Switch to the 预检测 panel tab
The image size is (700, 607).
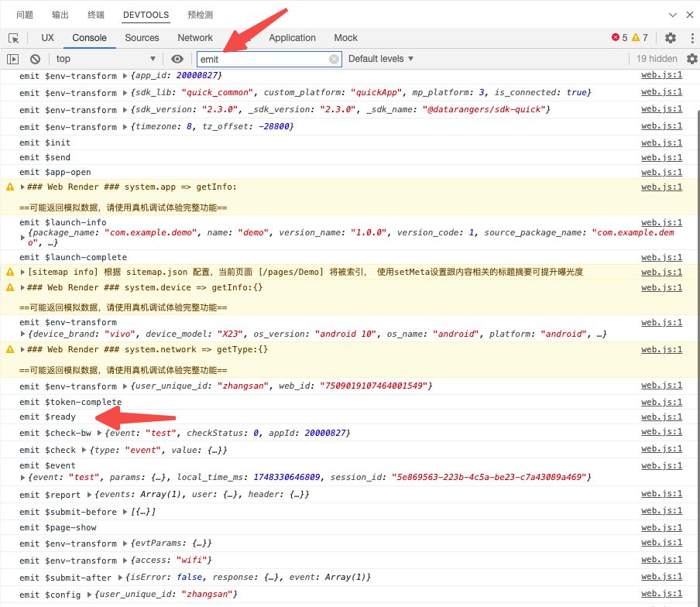(x=201, y=15)
